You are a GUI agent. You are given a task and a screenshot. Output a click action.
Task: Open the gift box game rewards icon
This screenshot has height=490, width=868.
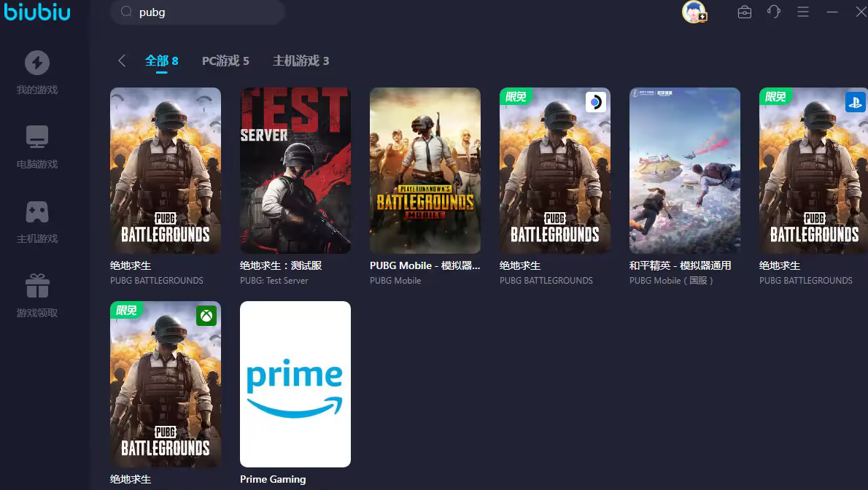37,286
